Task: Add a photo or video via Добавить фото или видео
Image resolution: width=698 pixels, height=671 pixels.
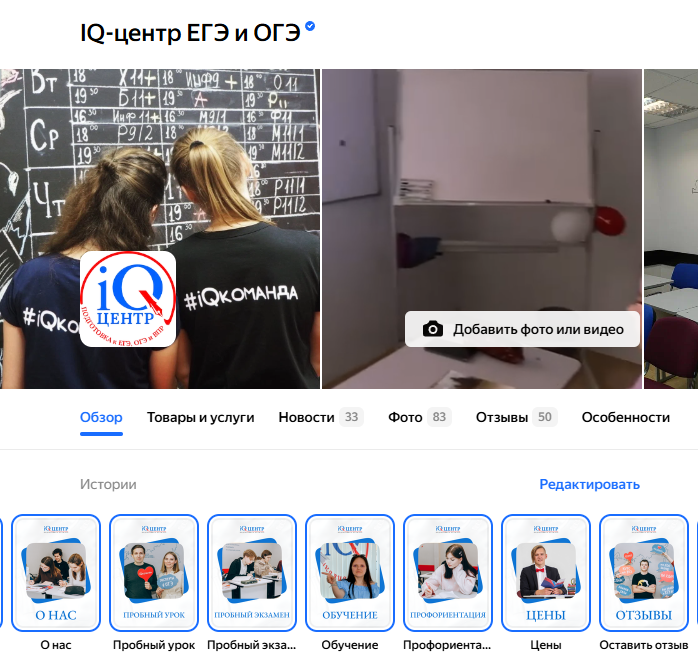Action: click(522, 329)
